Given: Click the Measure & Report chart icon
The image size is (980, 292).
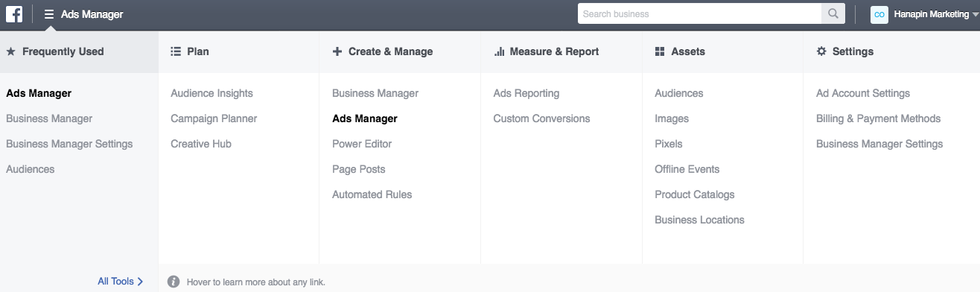Looking at the screenshot, I should (x=499, y=51).
